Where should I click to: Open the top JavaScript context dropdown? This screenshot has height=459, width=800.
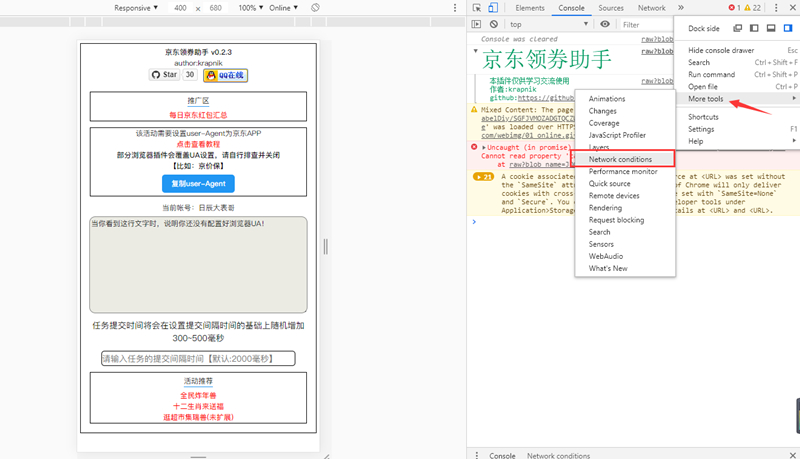point(548,24)
